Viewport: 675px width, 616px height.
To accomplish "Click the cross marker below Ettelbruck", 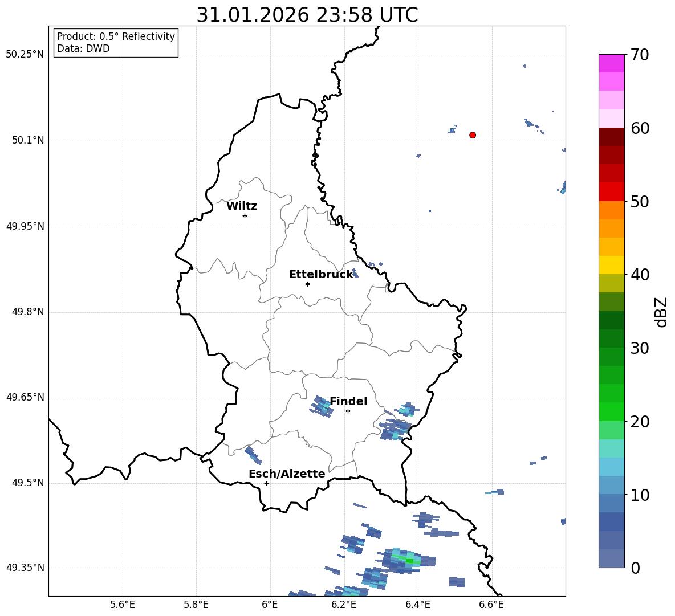I will pos(307,284).
